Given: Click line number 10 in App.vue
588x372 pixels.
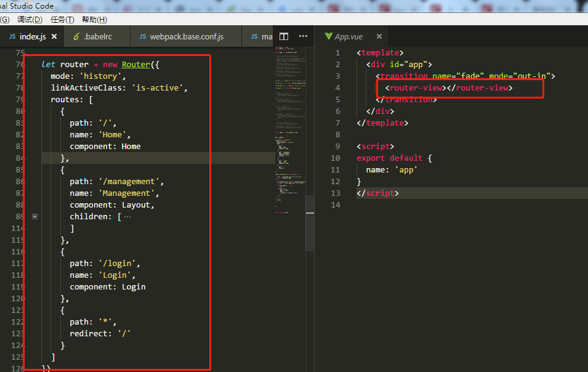Looking at the screenshot, I should point(336,158).
